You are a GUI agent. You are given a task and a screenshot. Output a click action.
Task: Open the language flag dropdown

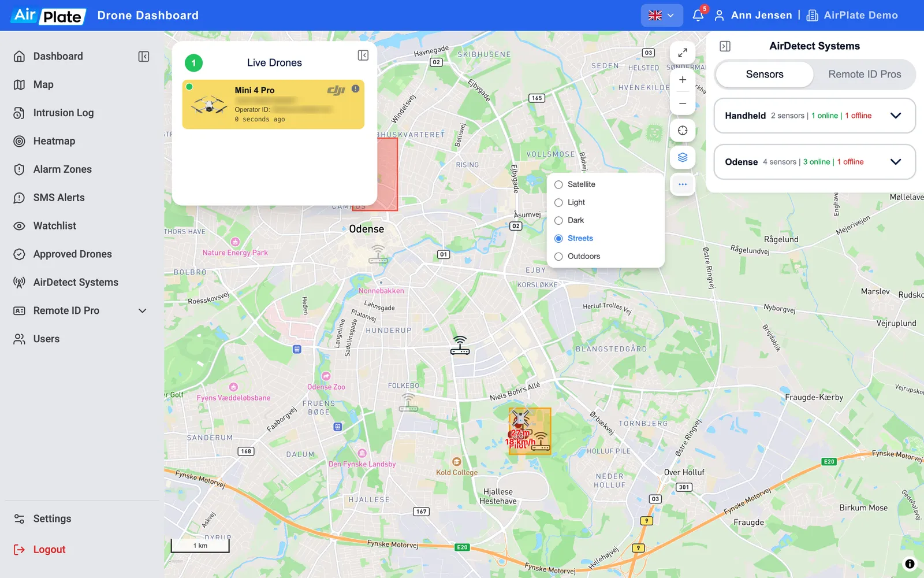(662, 16)
